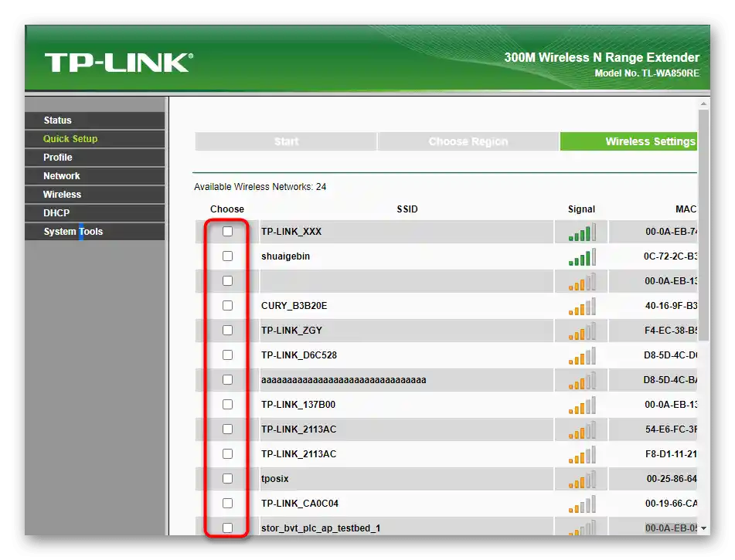Viewport: 735px width, 560px height.
Task: Click signal bars for TP-LINK_D6C528
Action: 582,355
